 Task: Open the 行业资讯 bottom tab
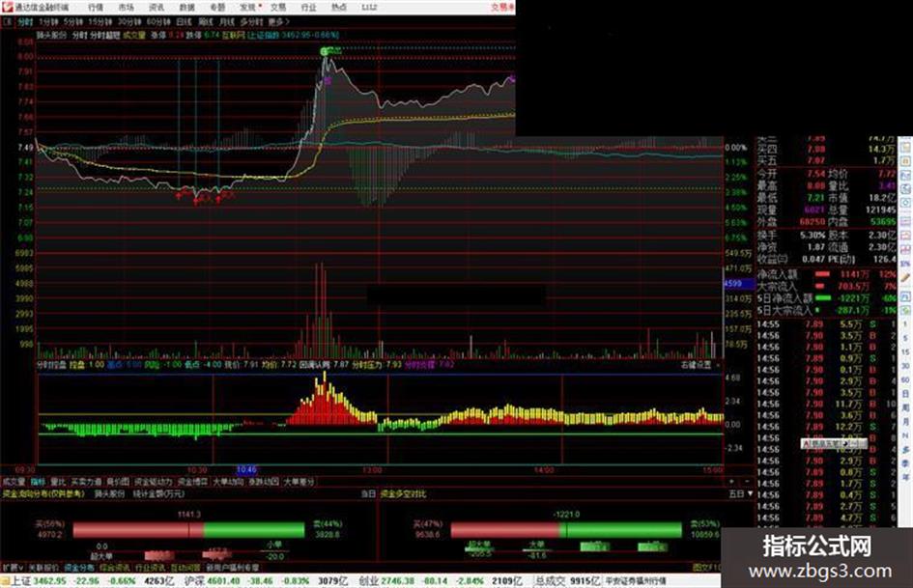click(x=150, y=567)
